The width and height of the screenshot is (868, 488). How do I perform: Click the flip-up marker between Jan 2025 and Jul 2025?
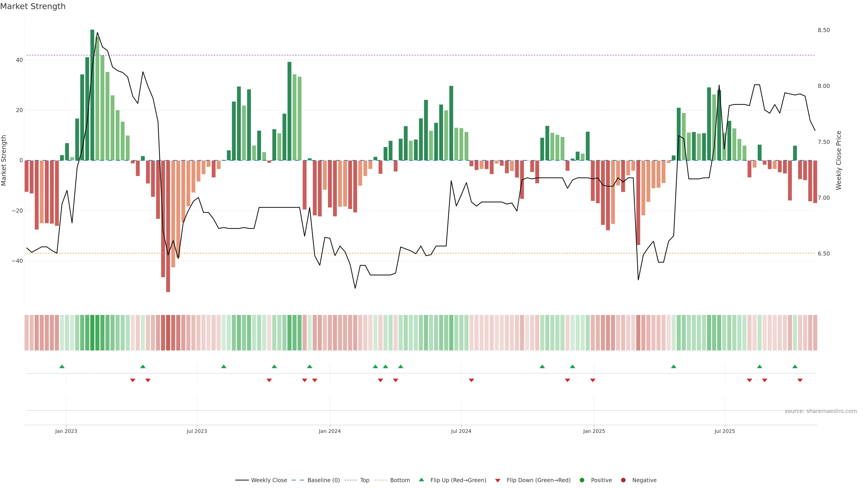(674, 366)
